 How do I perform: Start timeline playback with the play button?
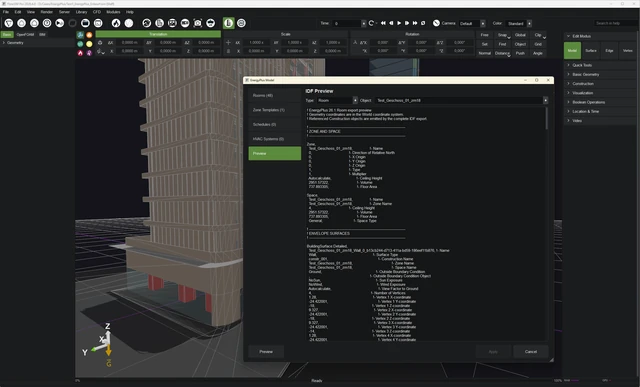tap(399, 23)
